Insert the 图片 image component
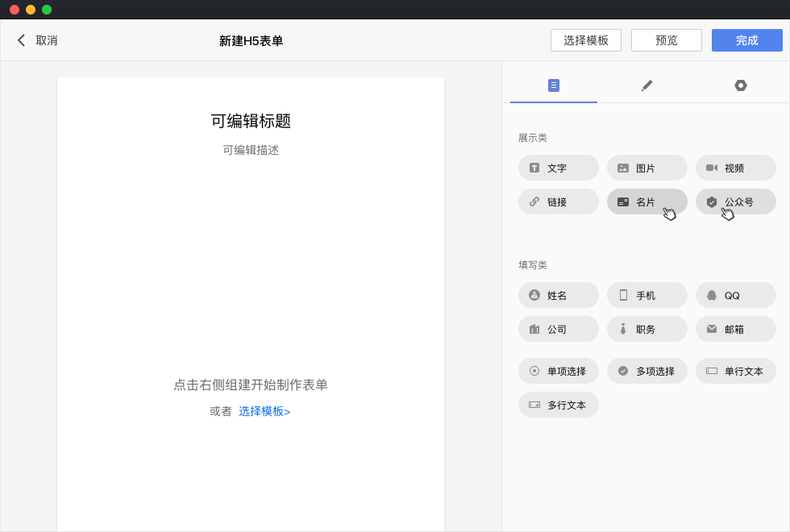Viewport: 790px width, 532px height. [x=647, y=168]
